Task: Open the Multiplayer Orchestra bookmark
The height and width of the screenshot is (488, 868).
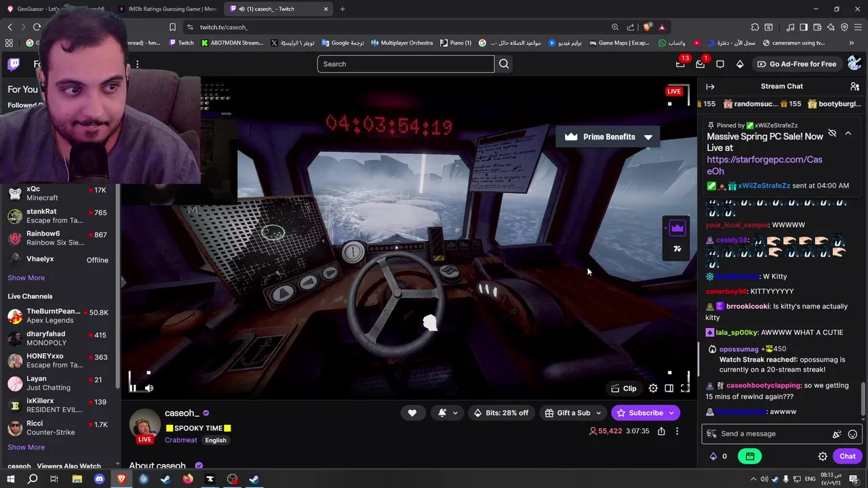Action: point(401,43)
